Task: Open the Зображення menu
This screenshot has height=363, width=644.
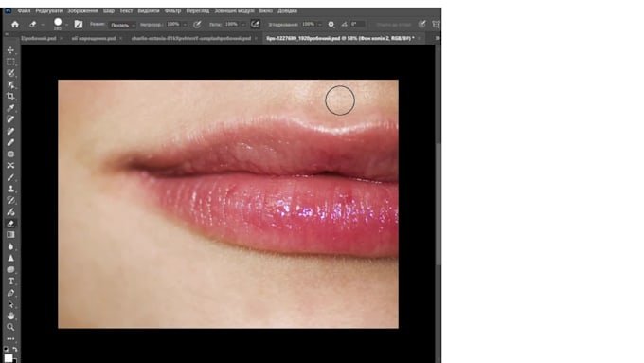Action: (82, 10)
